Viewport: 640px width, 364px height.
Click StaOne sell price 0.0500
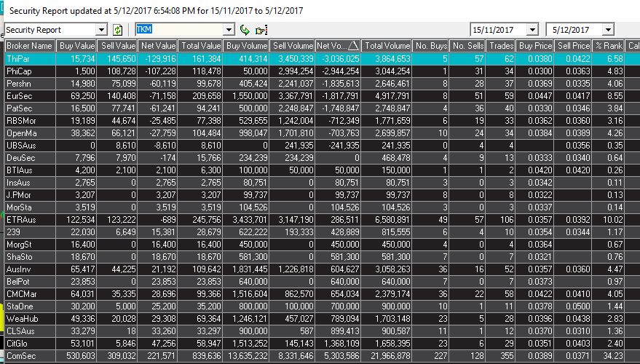point(578,307)
